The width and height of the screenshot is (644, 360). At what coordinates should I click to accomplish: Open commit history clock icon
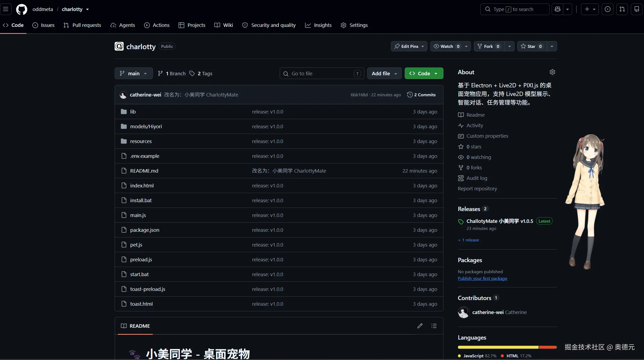[x=410, y=95]
